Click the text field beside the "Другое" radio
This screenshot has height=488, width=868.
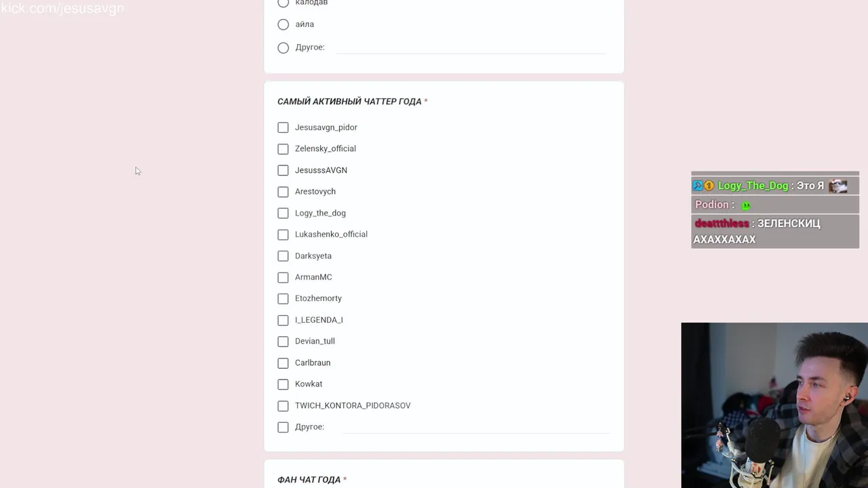pyautogui.click(x=470, y=47)
